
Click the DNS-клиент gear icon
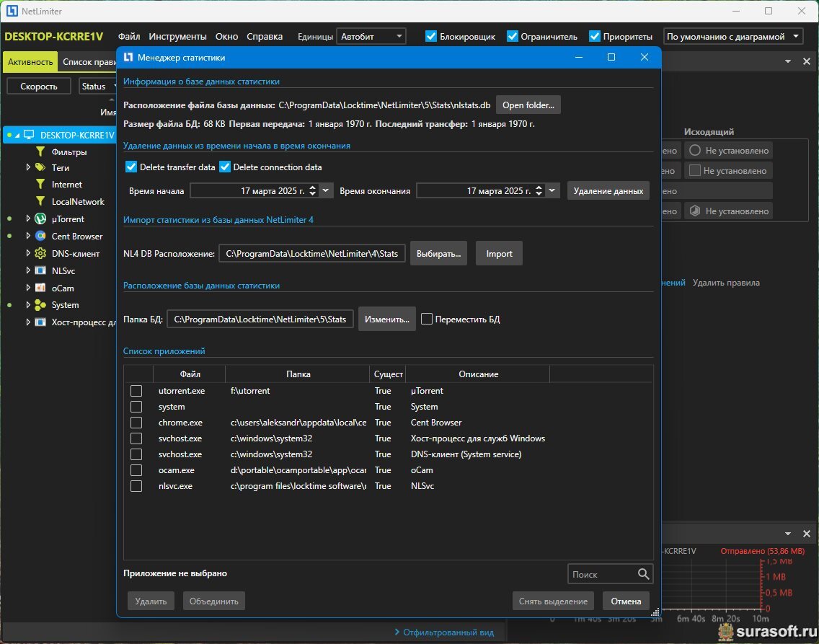tap(40, 253)
